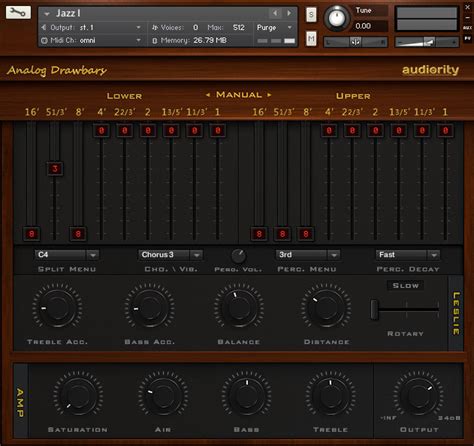Screen dimensions: 474x446
Task: Click the Treble Acc. knob
Action: pos(57,308)
